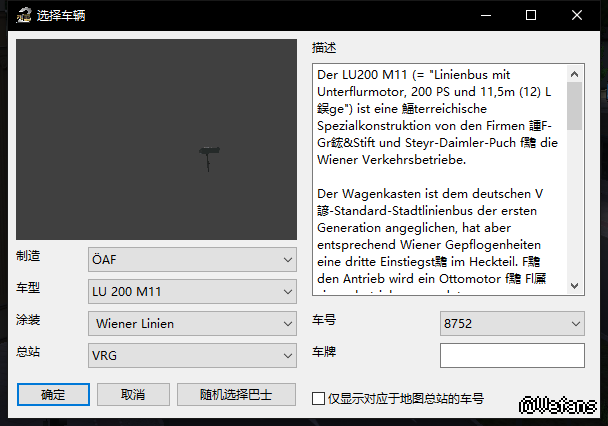Open the 制造 dropdown showing ÖAF
The height and width of the screenshot is (426, 608).
(192, 260)
